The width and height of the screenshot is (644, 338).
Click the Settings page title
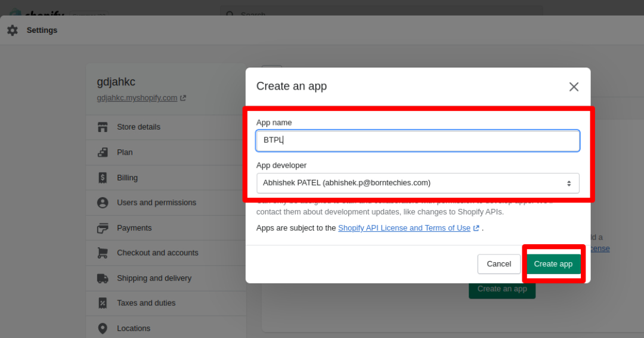42,30
